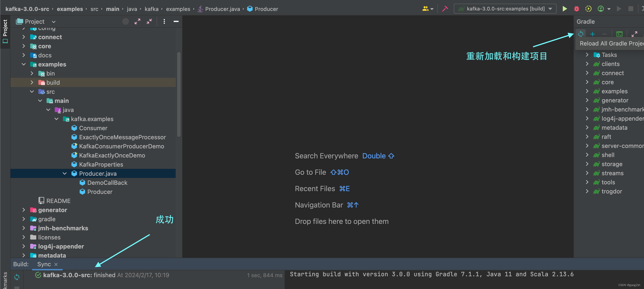
Task: Run the project with green play button
Action: [x=565, y=9]
